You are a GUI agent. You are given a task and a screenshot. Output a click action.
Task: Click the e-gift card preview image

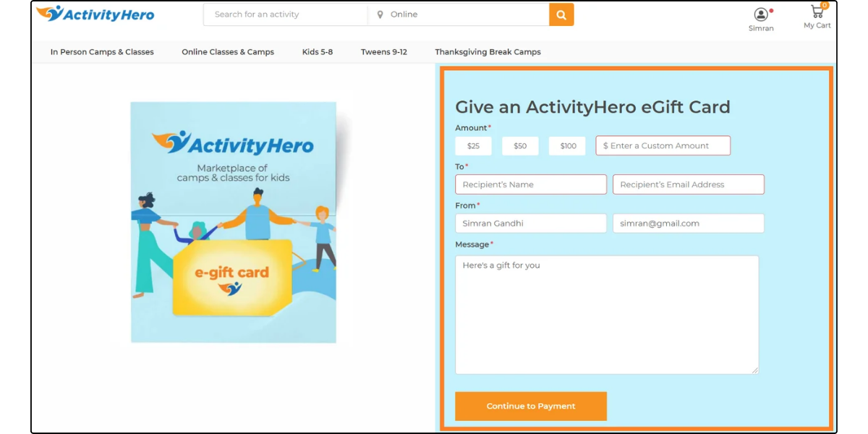(234, 222)
